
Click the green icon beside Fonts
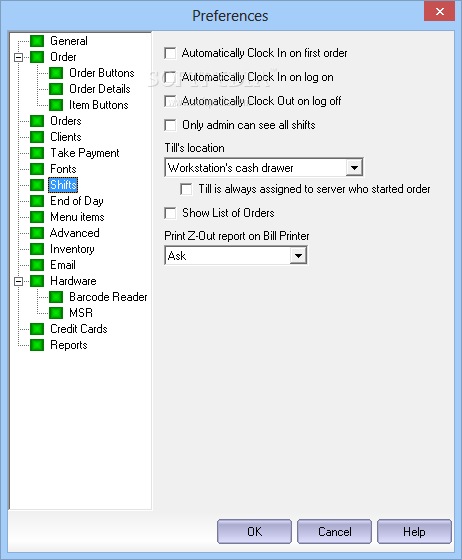[37, 169]
